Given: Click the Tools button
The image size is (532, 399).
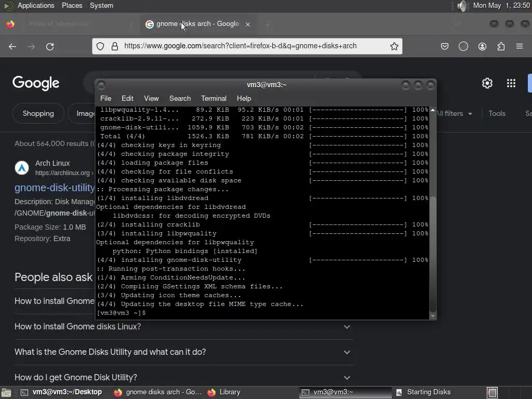Looking at the screenshot, I should (x=497, y=114).
